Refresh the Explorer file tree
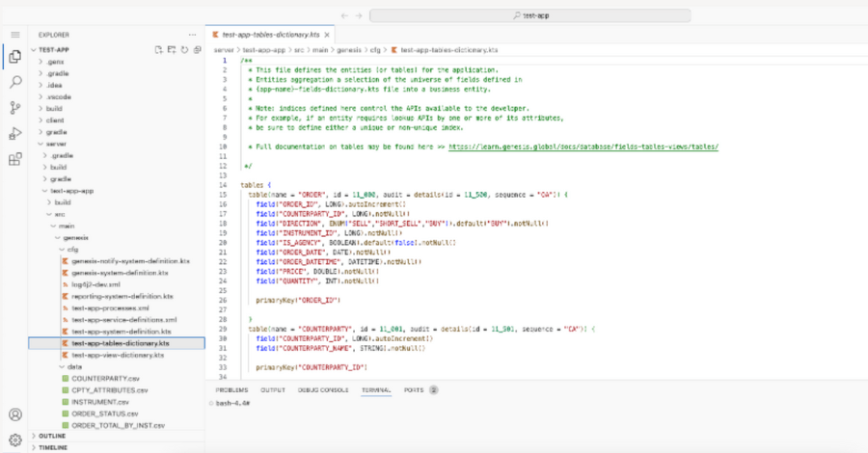This screenshot has height=453, width=868. point(183,49)
